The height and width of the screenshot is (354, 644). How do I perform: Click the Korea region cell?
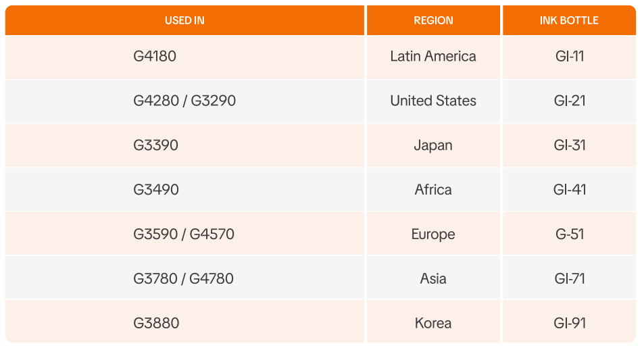pos(433,323)
